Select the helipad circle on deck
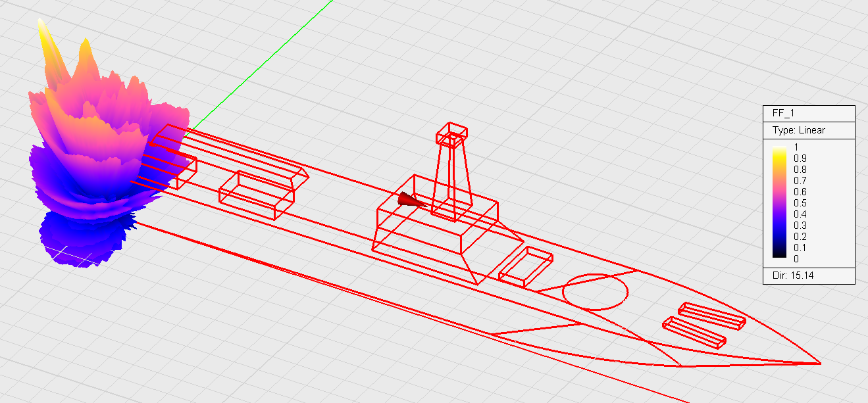The image size is (868, 403). pos(596,292)
